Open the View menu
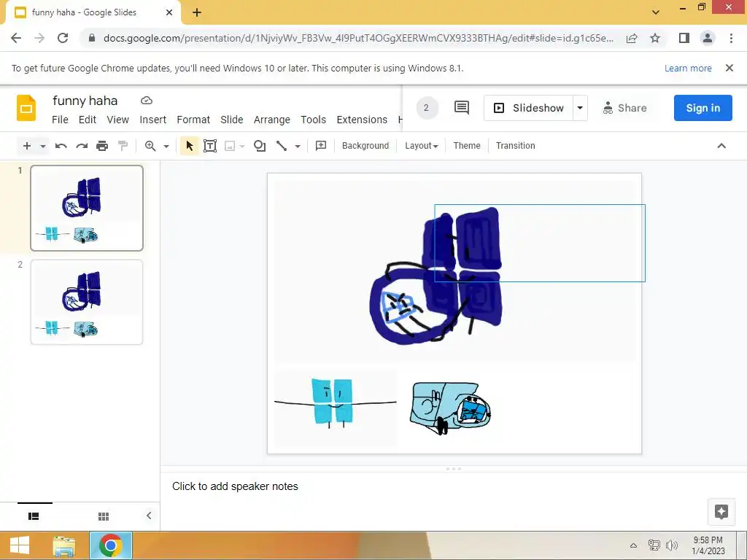This screenshot has width=747, height=560. (x=117, y=120)
